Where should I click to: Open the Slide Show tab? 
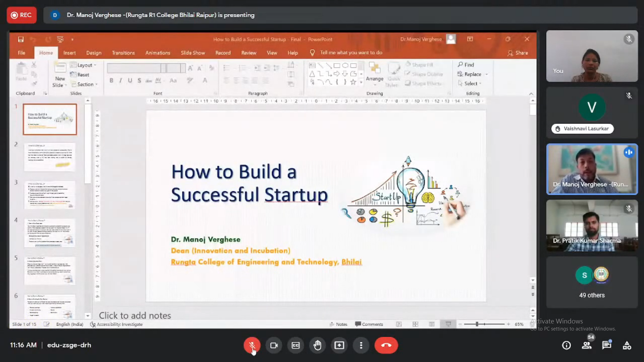(x=193, y=53)
